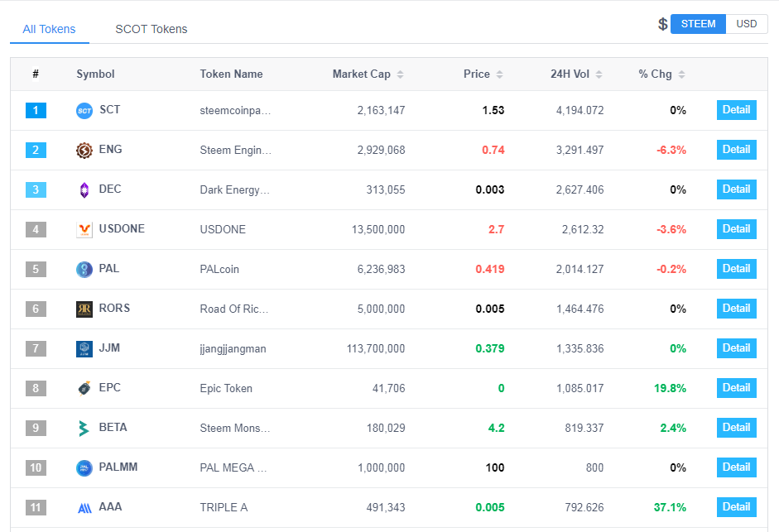Click token name 'TRIPLE A'
The image size is (779, 532).
[224, 508]
